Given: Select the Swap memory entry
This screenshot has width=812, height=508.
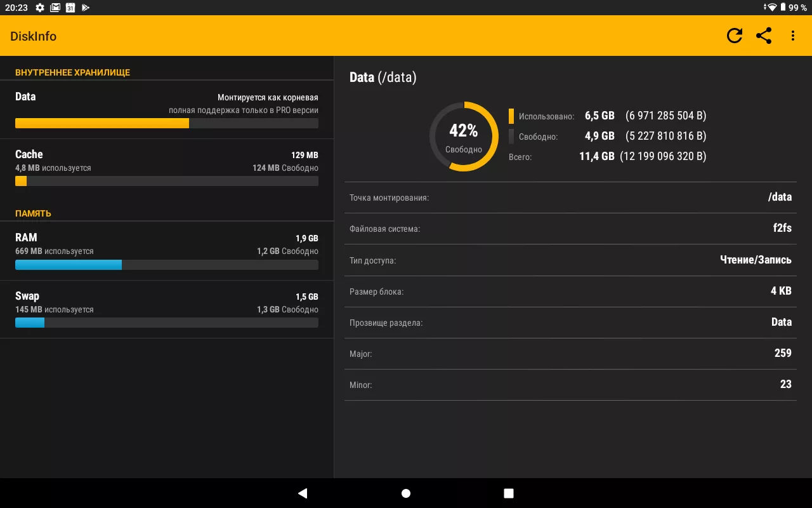Looking at the screenshot, I should 167,309.
